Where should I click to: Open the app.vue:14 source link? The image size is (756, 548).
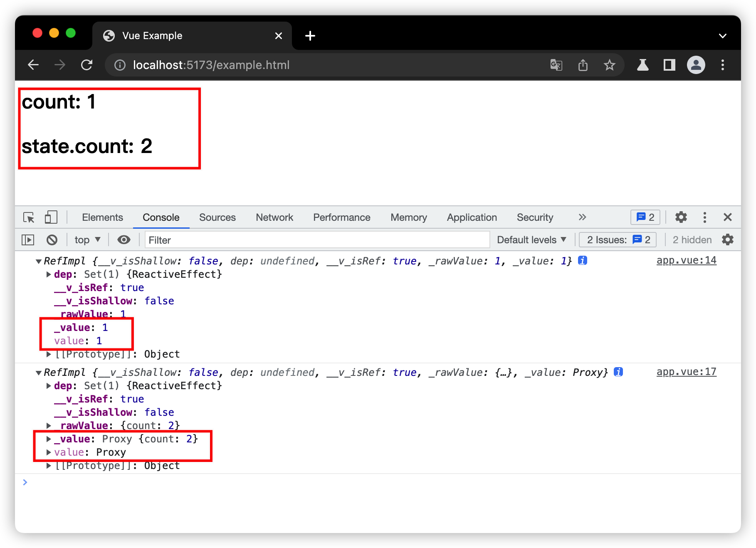point(686,261)
